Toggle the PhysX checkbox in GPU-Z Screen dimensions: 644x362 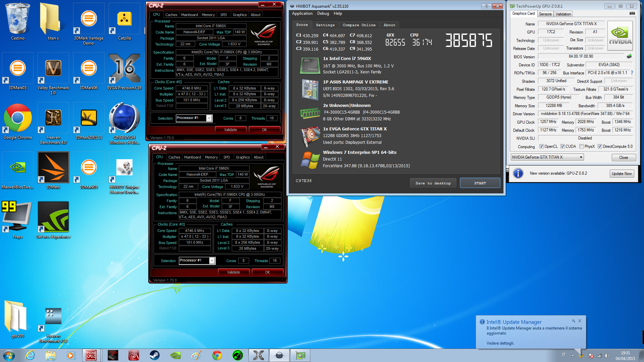click(x=581, y=146)
